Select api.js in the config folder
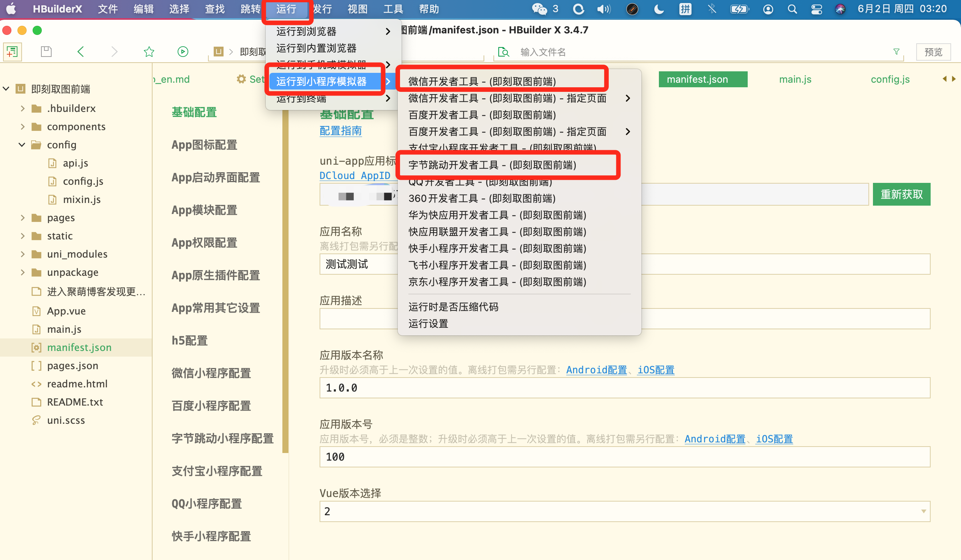 75,163
